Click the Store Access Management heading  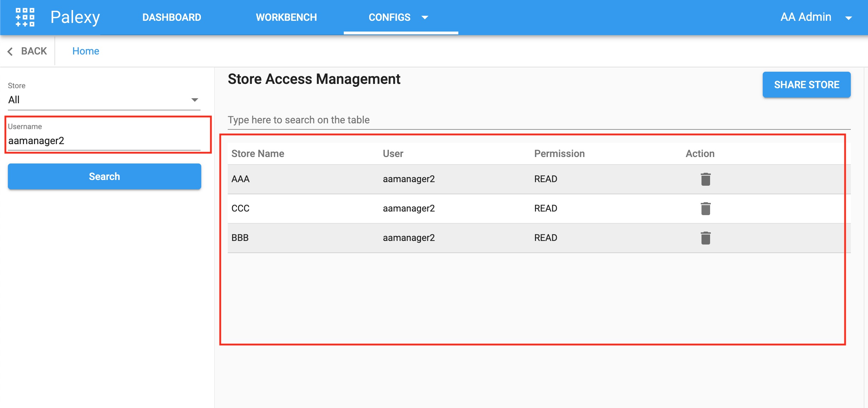click(x=314, y=79)
